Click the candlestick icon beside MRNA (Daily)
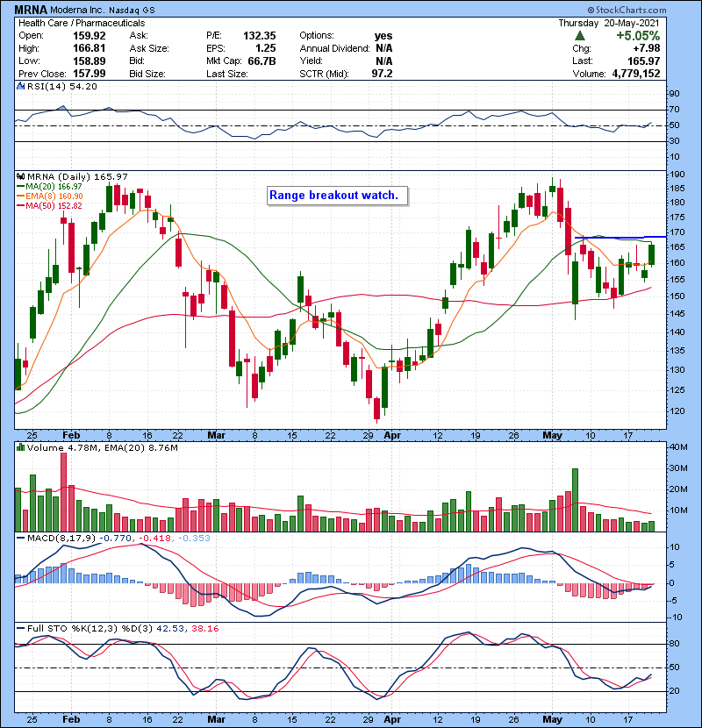 click(x=21, y=177)
